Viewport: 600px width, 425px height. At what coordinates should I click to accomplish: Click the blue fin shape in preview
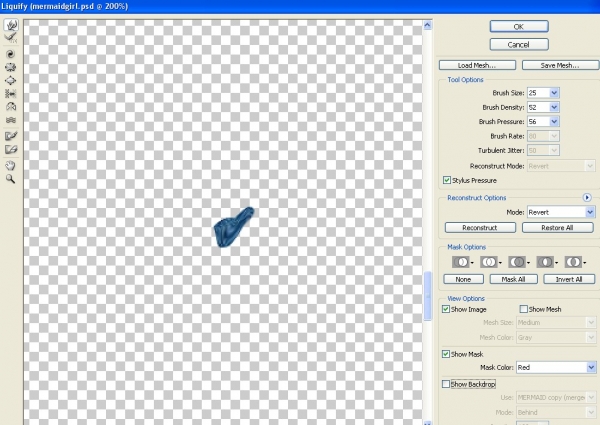tap(232, 228)
